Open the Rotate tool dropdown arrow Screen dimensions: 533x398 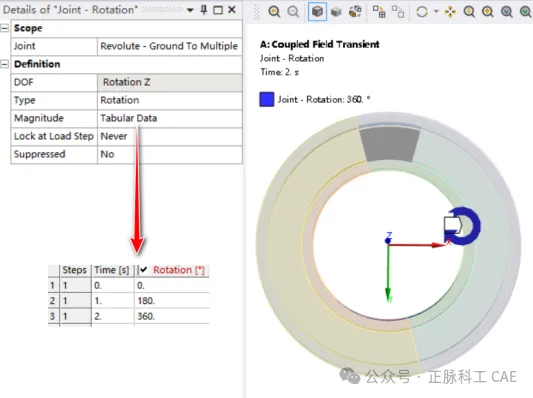(436, 12)
